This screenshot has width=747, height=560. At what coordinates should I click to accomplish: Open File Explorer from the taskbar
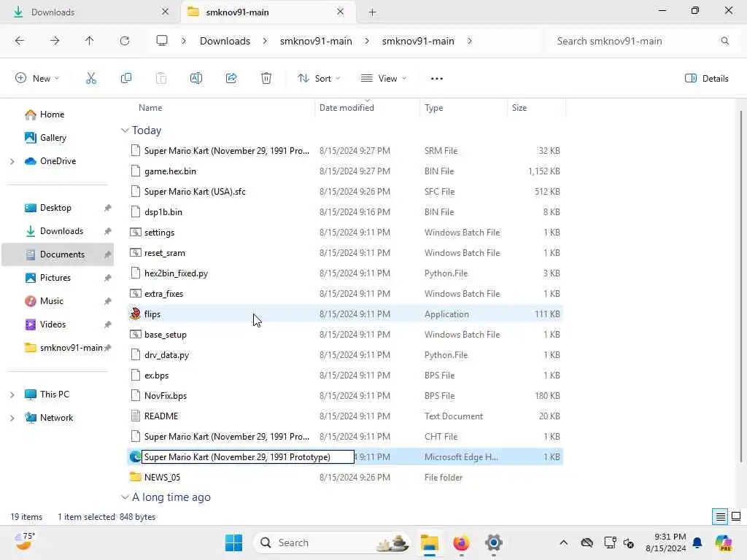point(429,542)
